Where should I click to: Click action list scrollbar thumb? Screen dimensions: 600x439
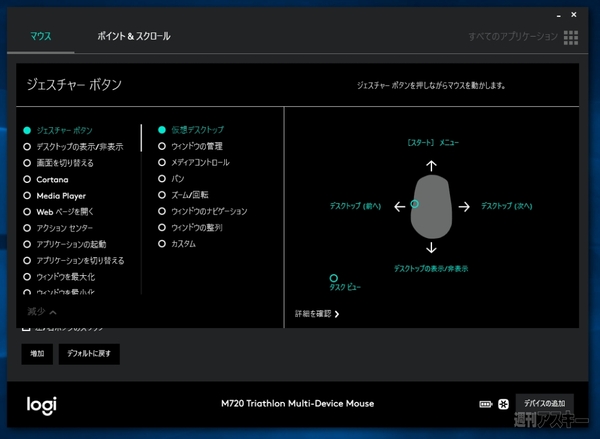[141, 138]
